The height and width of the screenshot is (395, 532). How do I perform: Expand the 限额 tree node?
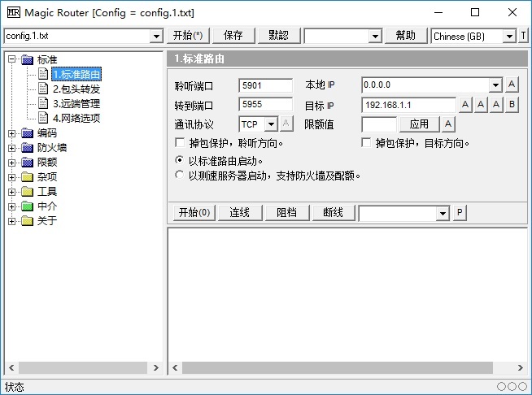(12, 163)
